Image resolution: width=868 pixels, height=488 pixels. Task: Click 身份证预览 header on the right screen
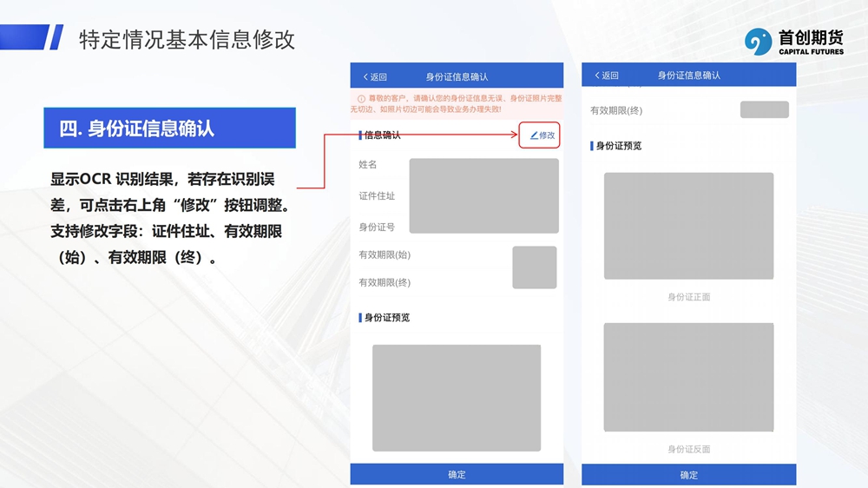(x=617, y=146)
